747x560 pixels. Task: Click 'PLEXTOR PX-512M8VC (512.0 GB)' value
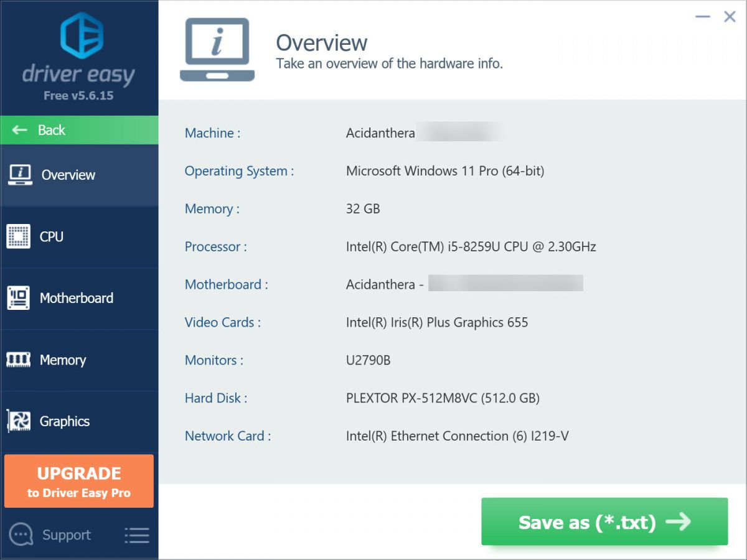pos(443,398)
